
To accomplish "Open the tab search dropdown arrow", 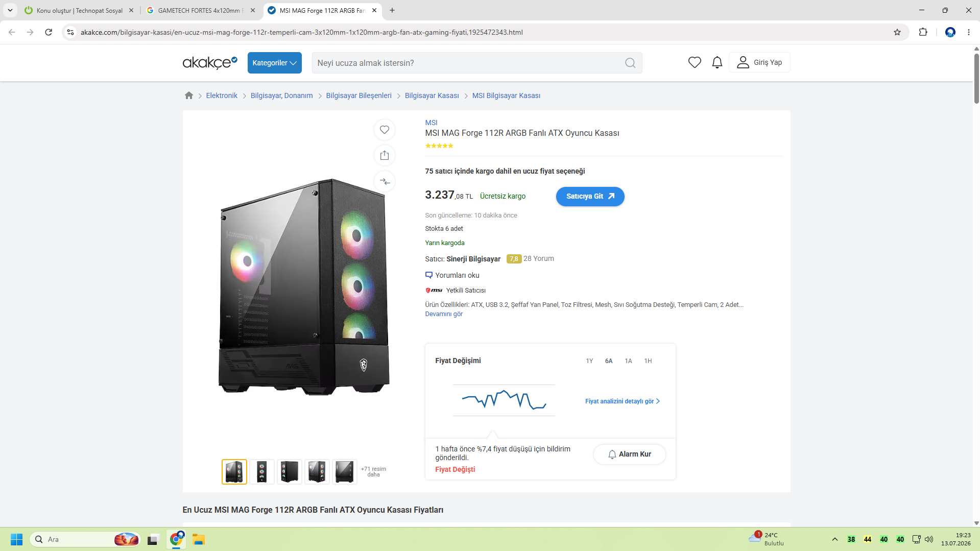I will [x=10, y=10].
